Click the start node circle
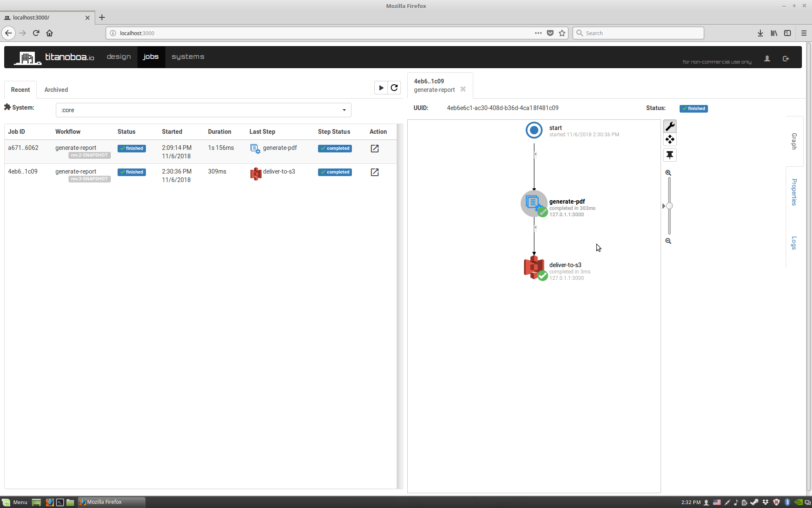The image size is (812, 508). [534, 130]
